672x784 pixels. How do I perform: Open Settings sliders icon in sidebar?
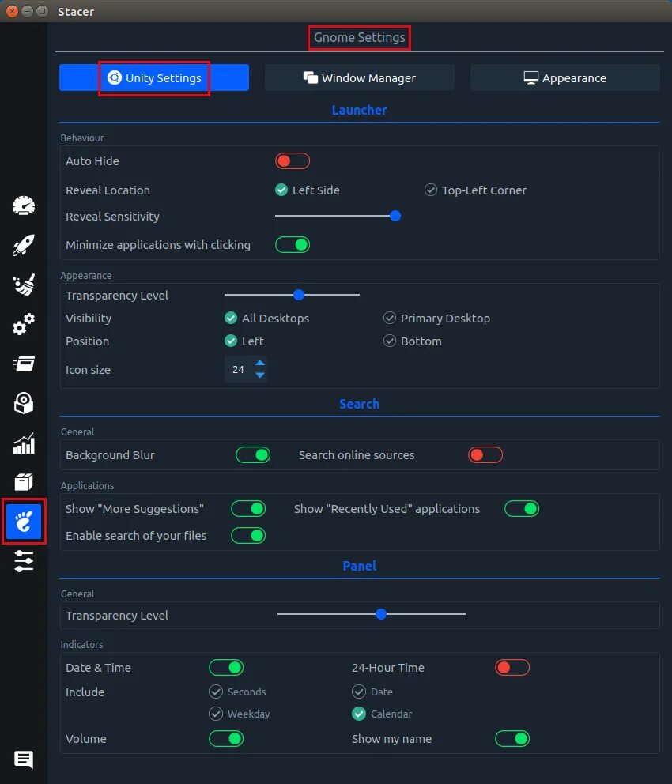(24, 561)
